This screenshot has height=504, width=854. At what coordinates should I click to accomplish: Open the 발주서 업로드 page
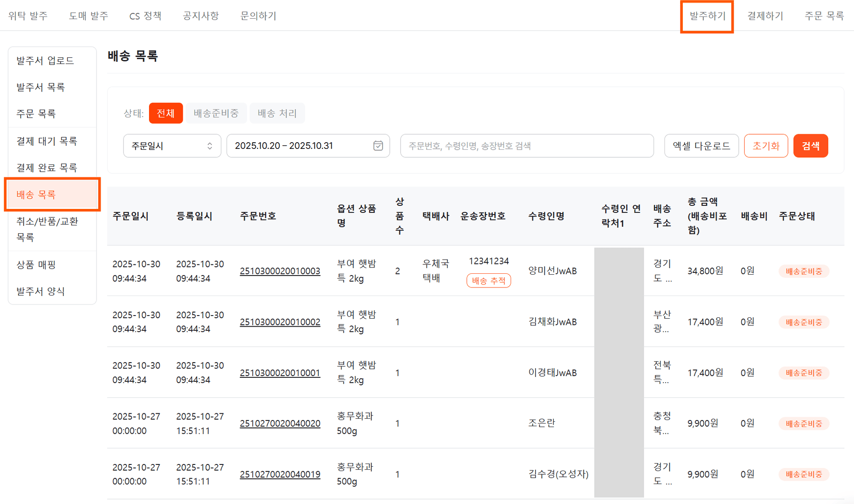click(x=44, y=60)
